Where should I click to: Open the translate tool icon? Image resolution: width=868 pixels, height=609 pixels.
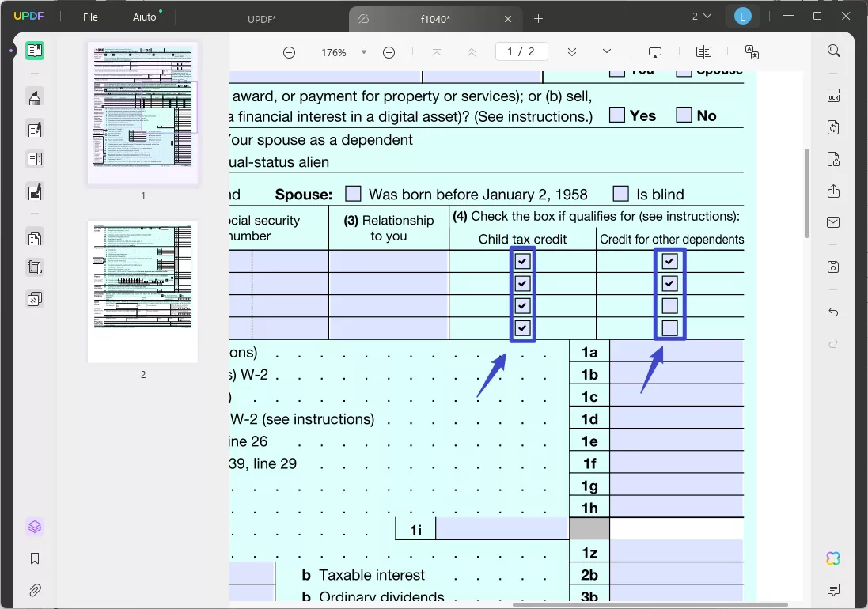pyautogui.click(x=752, y=52)
